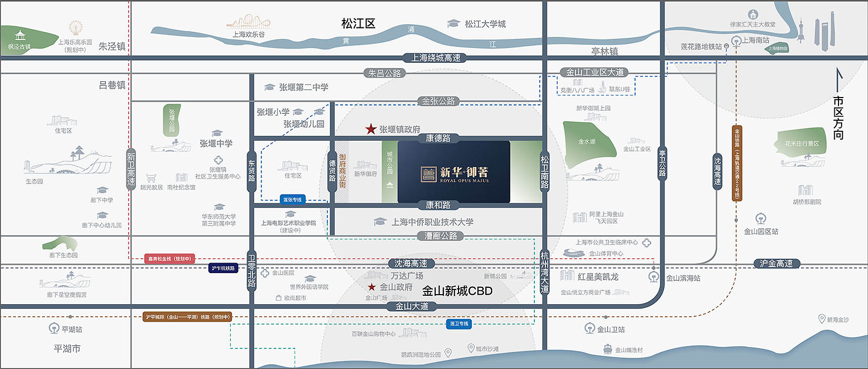The height and width of the screenshot is (369, 868).
Task: Click the stadium icon beside 金山体育中心
Action: click(574, 253)
